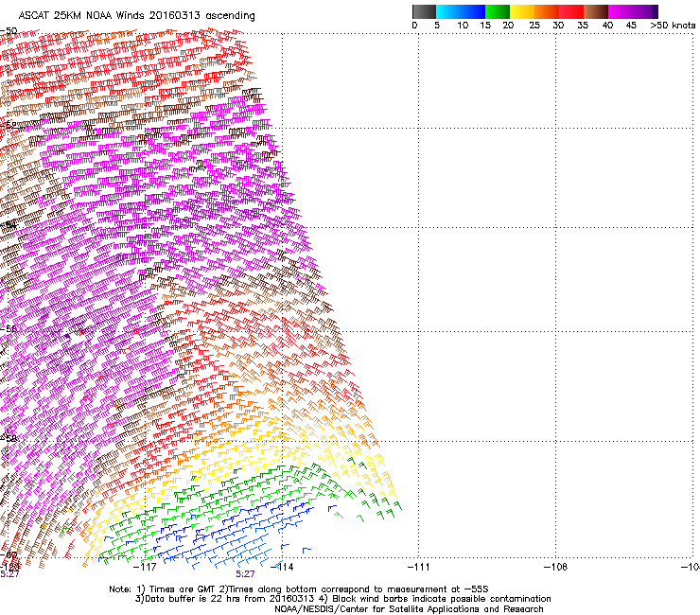
Task: Click the -117 longitude axis label
Action: click(145, 567)
